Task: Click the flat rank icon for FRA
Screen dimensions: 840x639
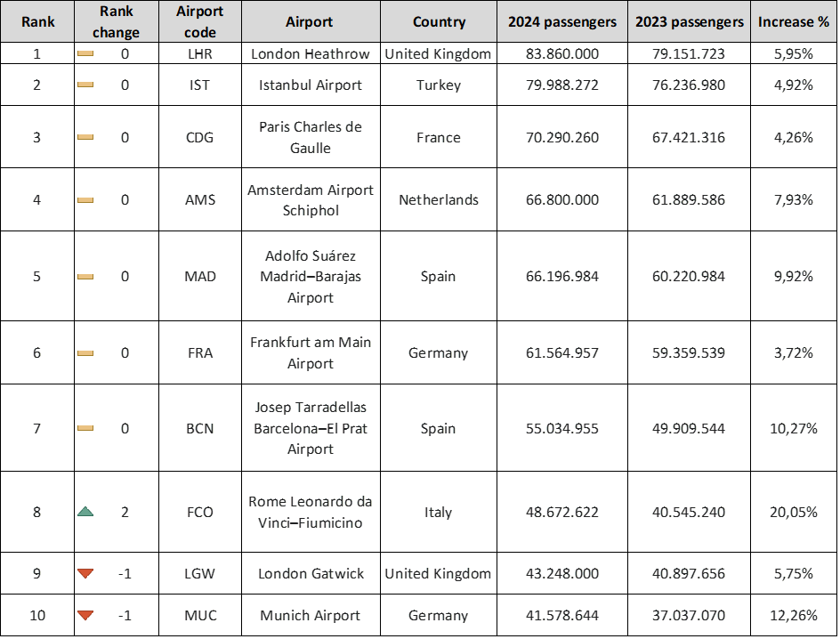Action: point(85,353)
